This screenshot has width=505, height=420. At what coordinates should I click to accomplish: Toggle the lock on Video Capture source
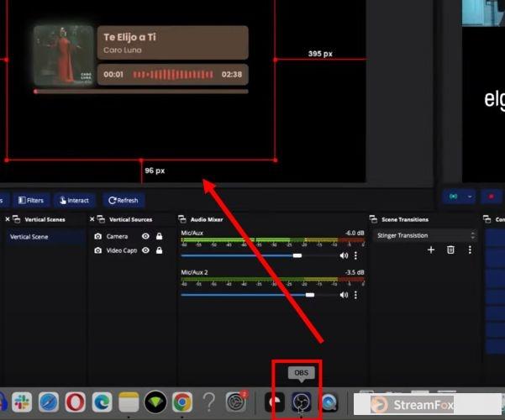coord(159,250)
